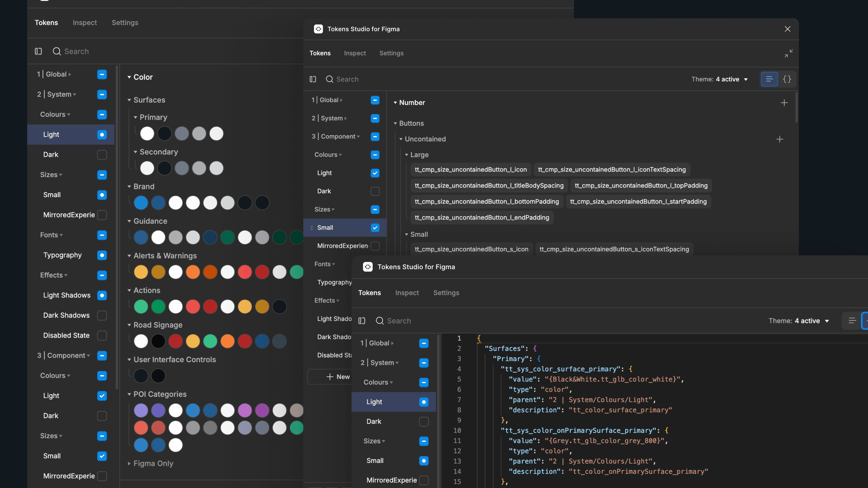Screen dimensions: 868x488
Task: Collapse Large group under Uncontained
Action: click(406, 155)
